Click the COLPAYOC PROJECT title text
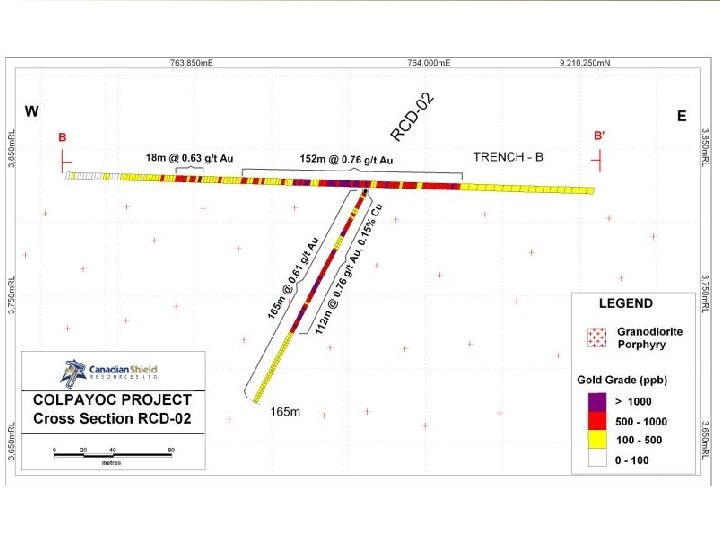Viewport: 720px width, 540px height. (112, 400)
